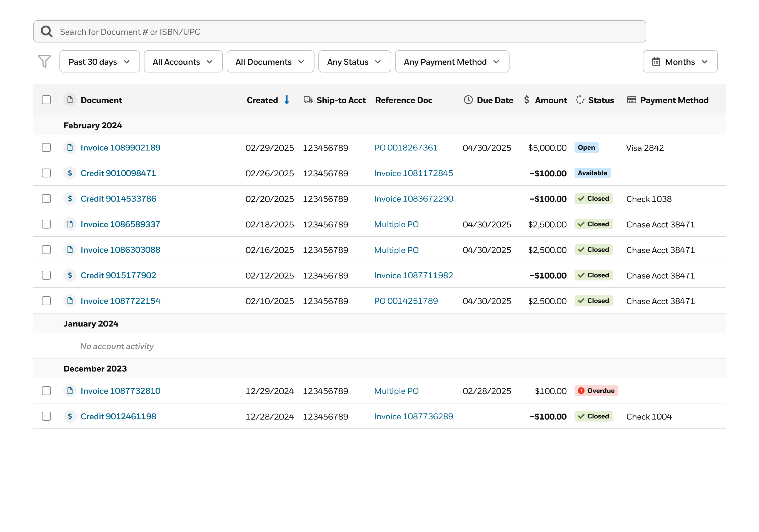Sort by the Payment Method column header

674,100
